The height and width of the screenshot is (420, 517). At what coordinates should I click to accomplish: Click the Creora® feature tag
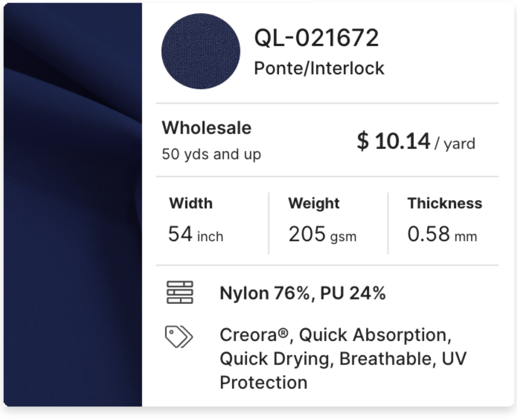click(x=254, y=335)
